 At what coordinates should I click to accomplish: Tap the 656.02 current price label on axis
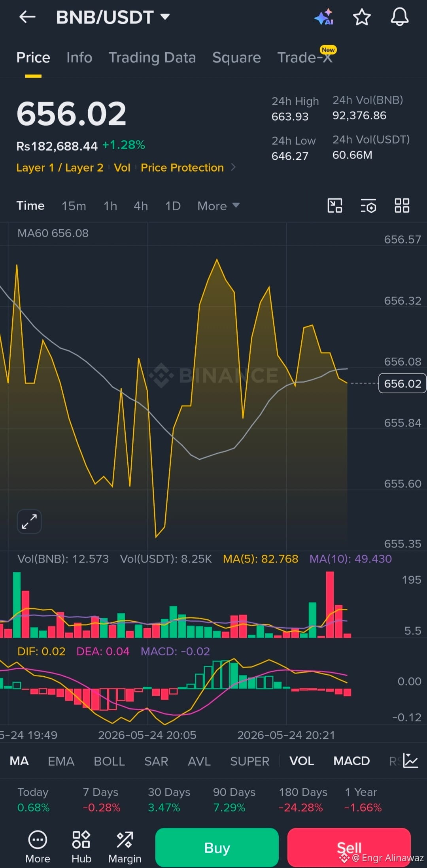[402, 383]
